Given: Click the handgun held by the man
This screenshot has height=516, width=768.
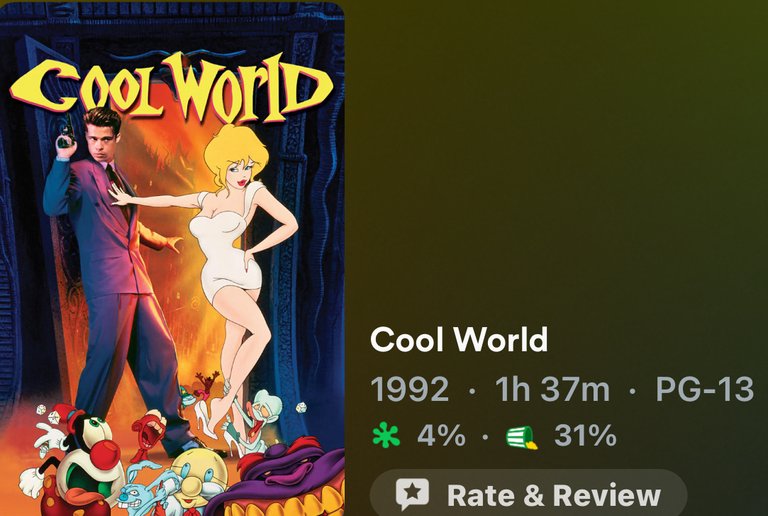Looking at the screenshot, I should click(66, 133).
